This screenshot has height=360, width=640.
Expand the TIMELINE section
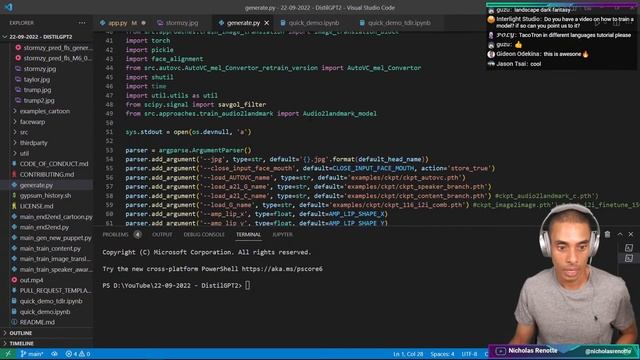(x=21, y=344)
